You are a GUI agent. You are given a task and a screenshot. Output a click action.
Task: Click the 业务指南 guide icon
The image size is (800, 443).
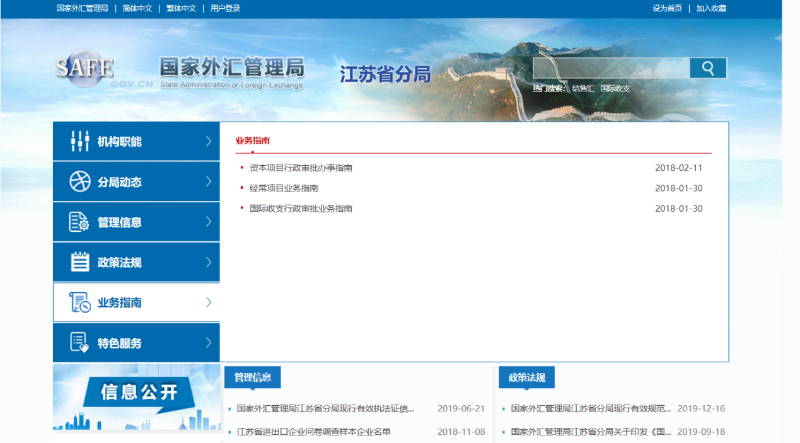(x=80, y=302)
